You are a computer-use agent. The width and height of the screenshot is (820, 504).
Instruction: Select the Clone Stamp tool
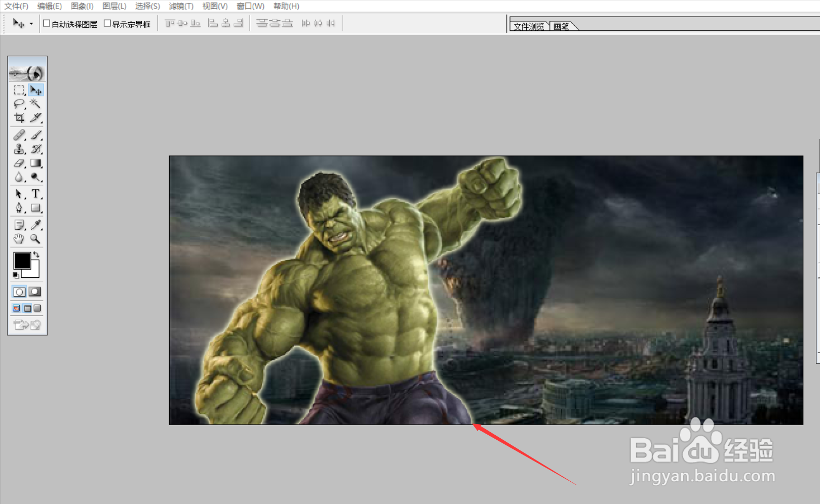coord(19,149)
